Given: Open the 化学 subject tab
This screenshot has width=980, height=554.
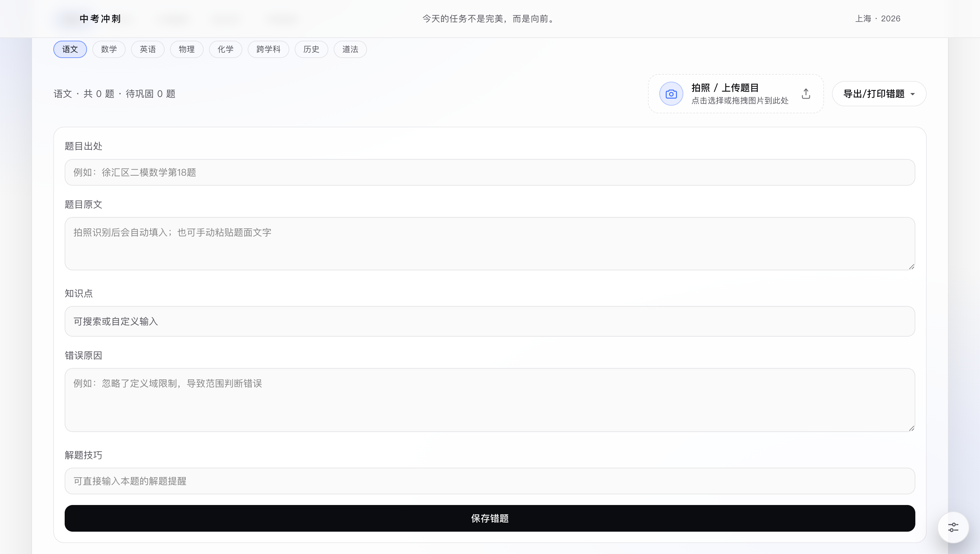Looking at the screenshot, I should pyautogui.click(x=226, y=49).
